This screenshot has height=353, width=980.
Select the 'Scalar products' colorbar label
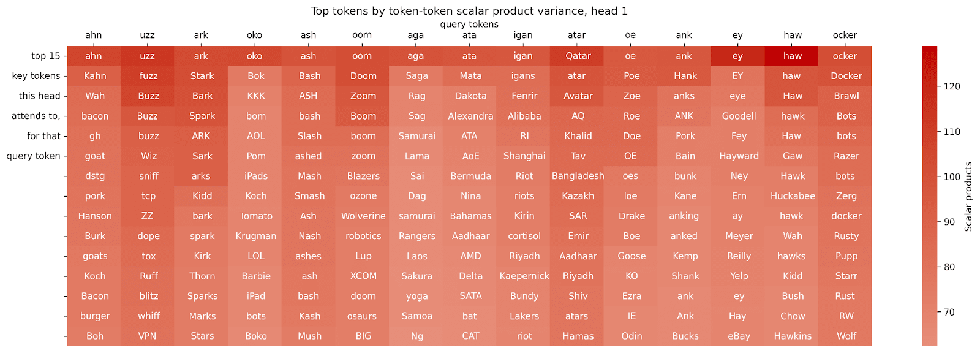coord(968,196)
